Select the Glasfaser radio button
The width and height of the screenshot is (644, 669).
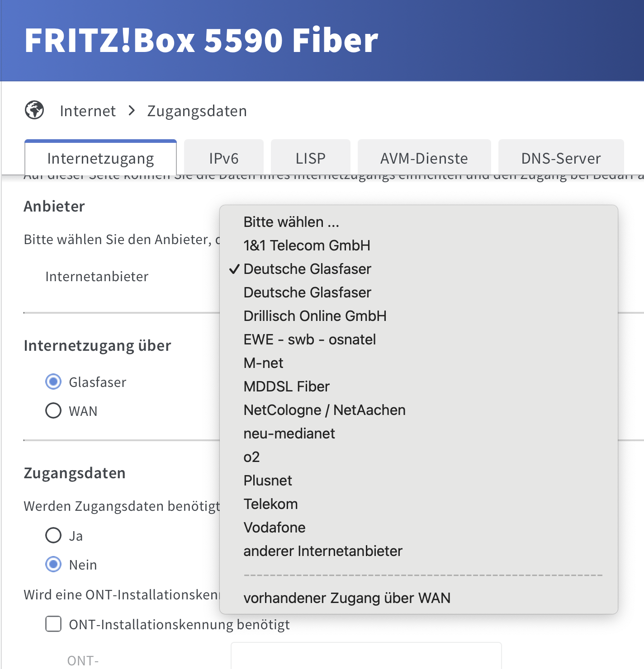(53, 382)
